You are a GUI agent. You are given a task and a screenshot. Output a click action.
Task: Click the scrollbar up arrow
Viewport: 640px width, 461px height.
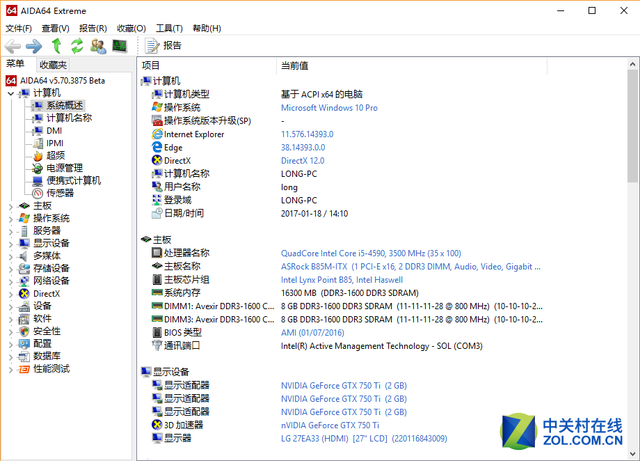633,64
